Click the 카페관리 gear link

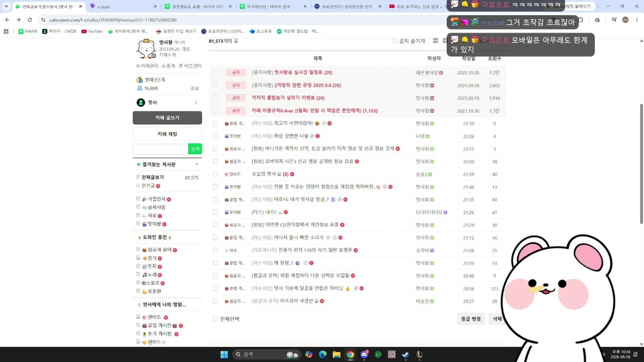coord(147,66)
